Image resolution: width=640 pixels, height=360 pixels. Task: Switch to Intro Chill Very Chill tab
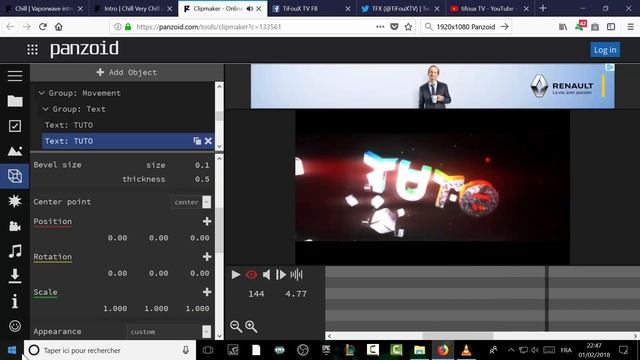click(133, 9)
